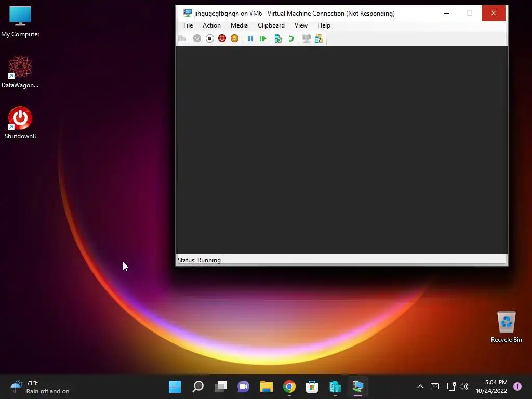Save VM state with orange power icon
Viewport: 532px width, 399px height.
coord(234,38)
